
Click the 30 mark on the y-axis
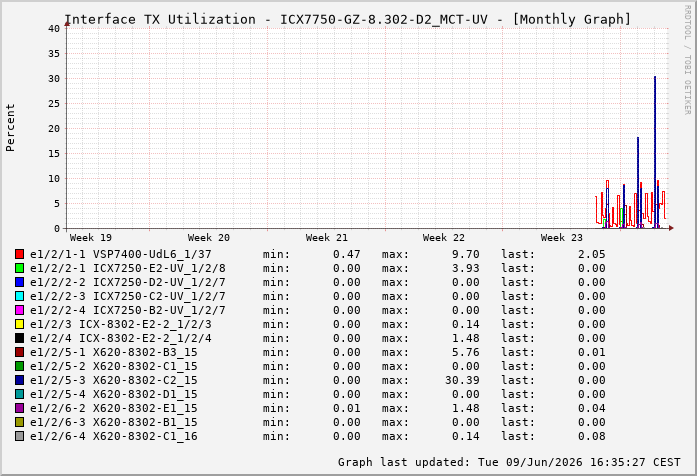click(54, 79)
